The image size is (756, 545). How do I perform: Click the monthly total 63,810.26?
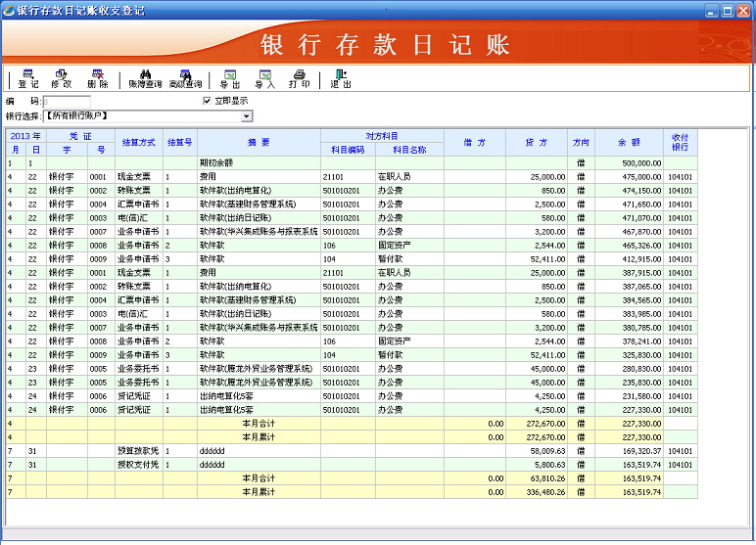coord(537,478)
